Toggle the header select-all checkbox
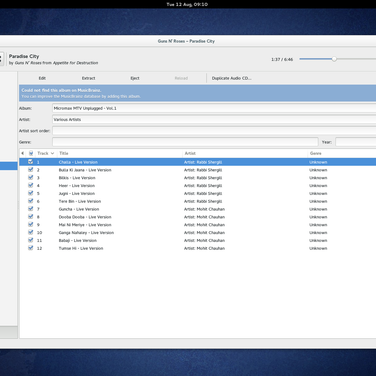The width and height of the screenshot is (376, 376). click(31, 153)
